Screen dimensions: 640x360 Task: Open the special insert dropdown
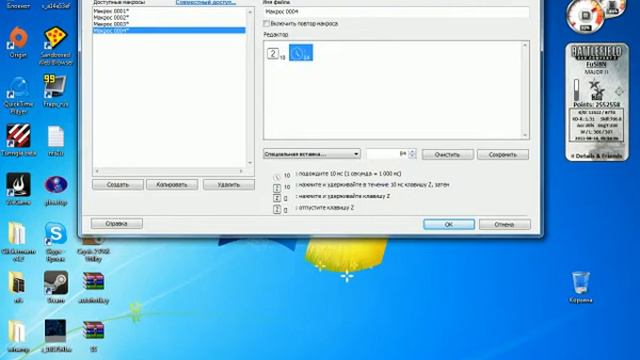click(311, 154)
